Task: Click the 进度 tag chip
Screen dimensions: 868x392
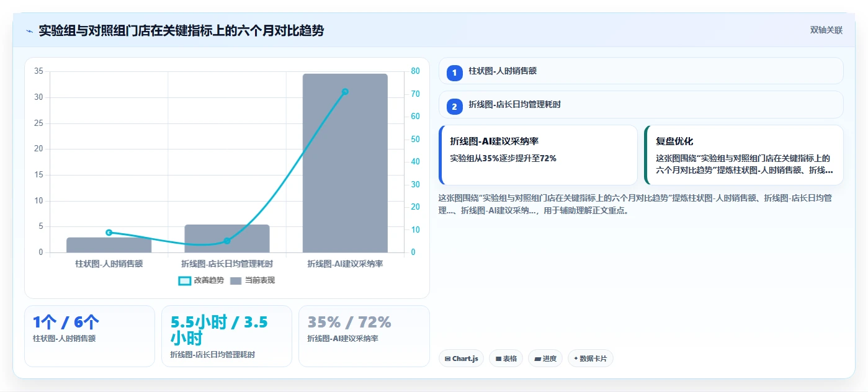Action: [x=545, y=359]
